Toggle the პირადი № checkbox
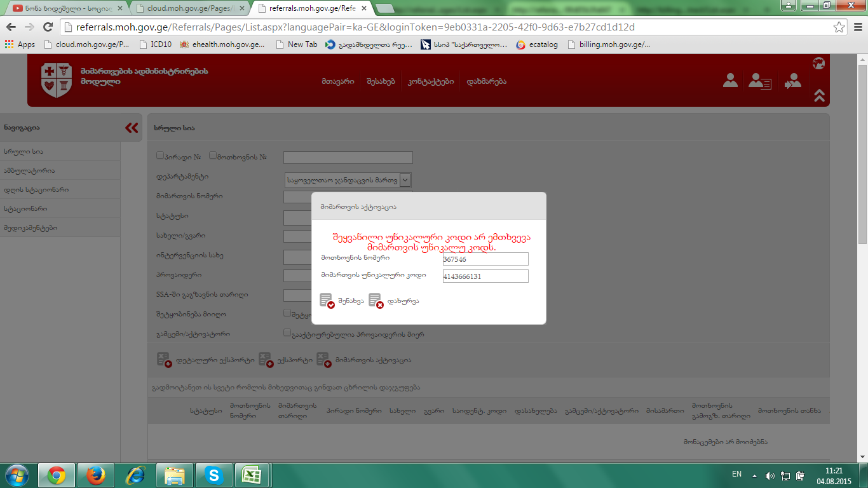 tap(160, 156)
